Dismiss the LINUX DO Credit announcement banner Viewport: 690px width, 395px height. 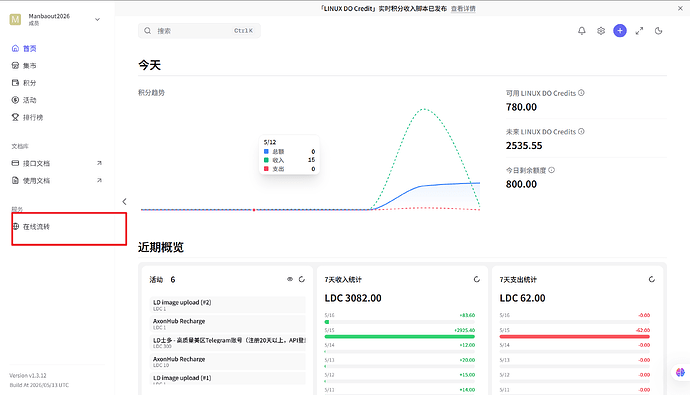(680, 8)
